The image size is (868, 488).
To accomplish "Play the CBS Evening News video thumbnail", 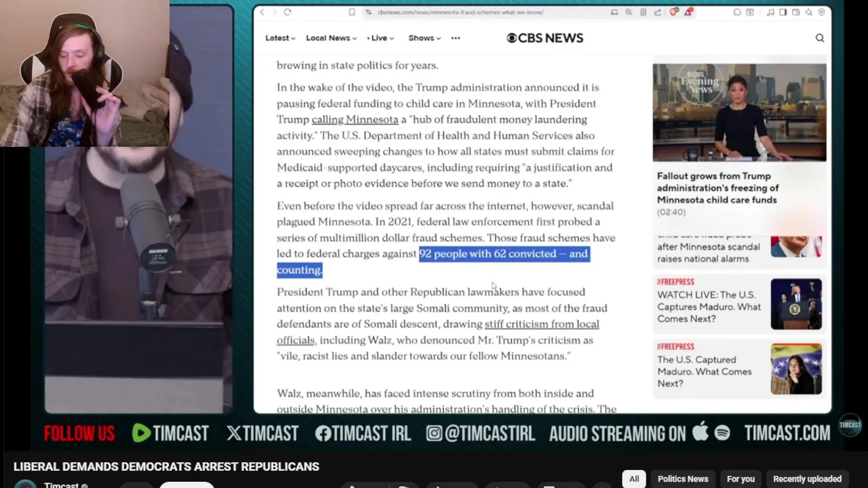I will 739,113.
